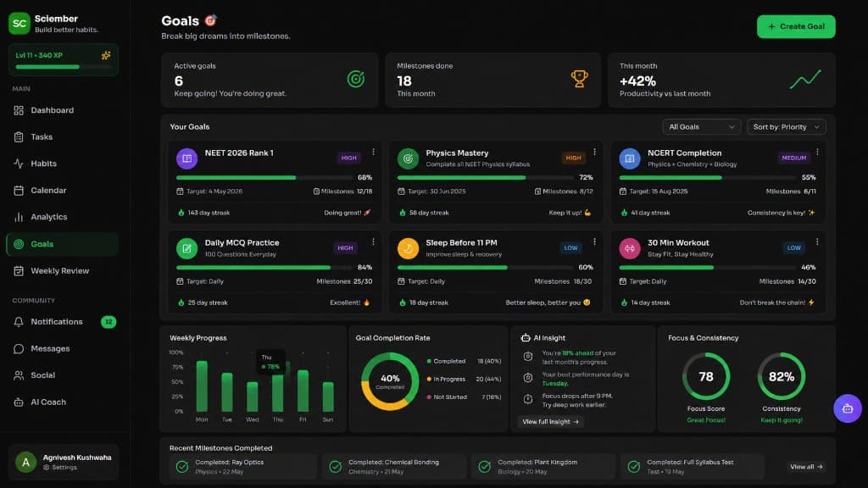This screenshot has height=488, width=868.
Task: Click the HIGH priority tag on Physics Mastery
Action: 573,158
